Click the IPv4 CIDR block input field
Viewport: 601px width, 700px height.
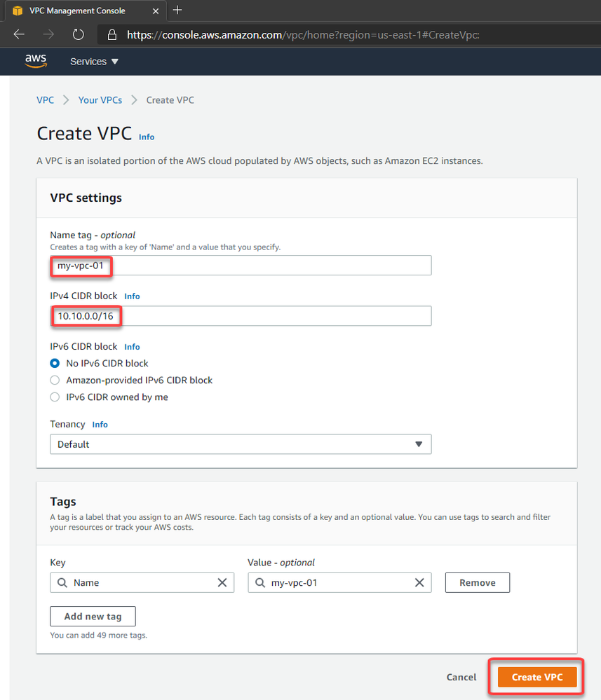pos(241,316)
